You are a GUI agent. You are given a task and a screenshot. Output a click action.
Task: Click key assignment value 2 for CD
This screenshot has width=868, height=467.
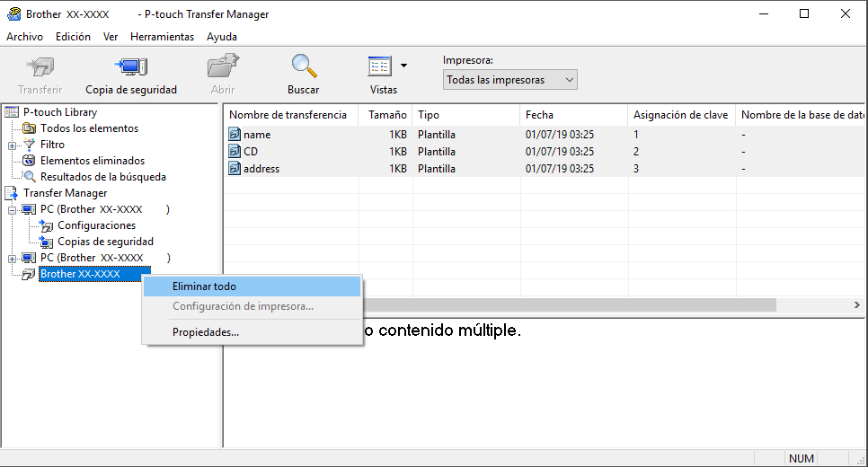coord(636,152)
